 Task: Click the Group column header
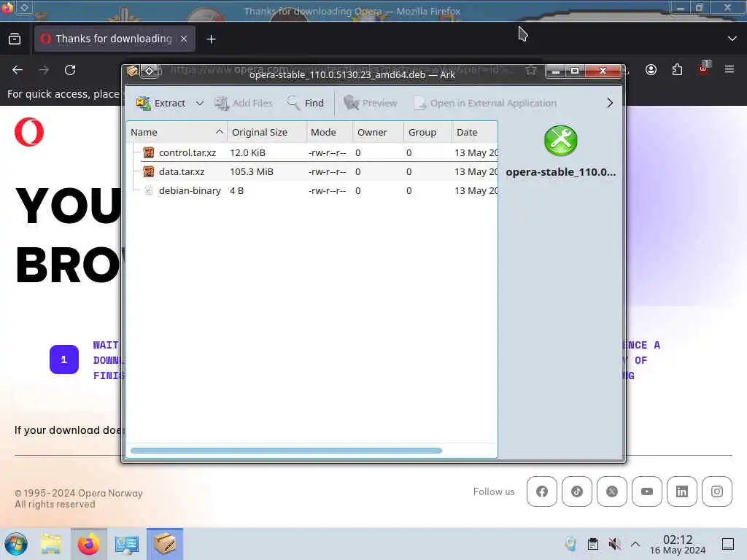(427, 133)
